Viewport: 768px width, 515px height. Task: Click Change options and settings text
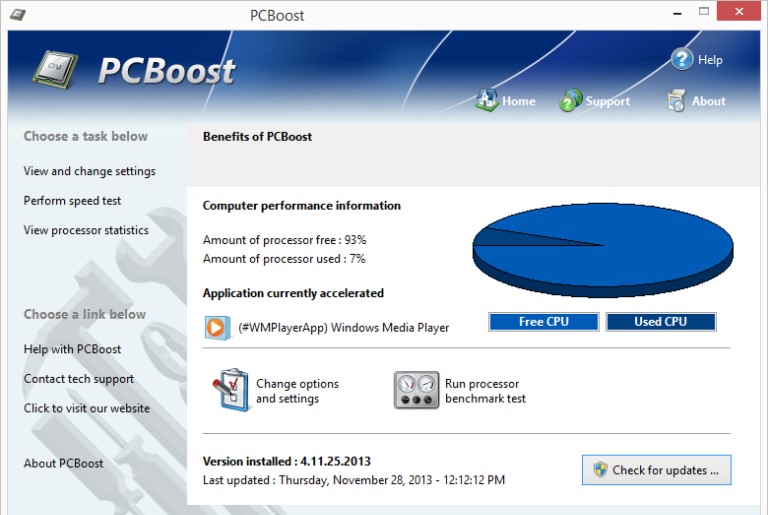pyautogui.click(x=297, y=391)
